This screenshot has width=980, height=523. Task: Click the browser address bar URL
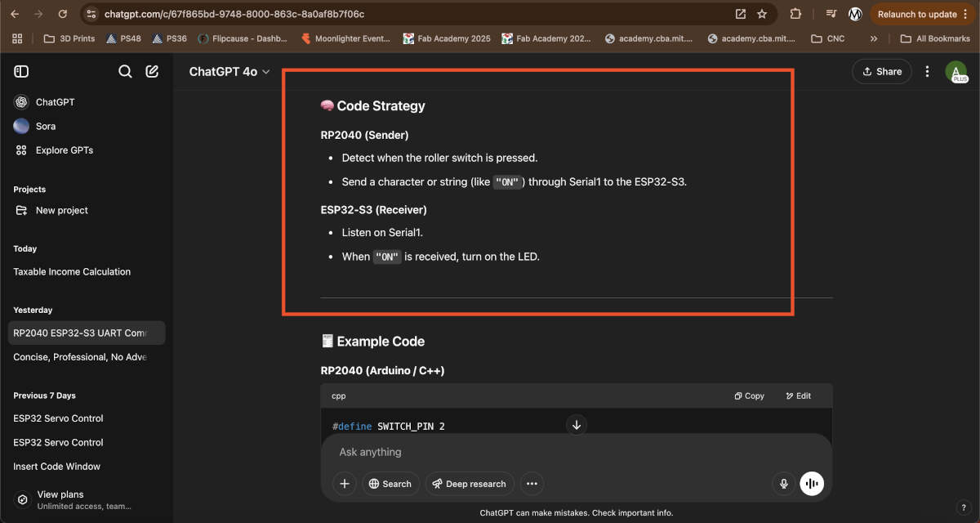tap(234, 14)
